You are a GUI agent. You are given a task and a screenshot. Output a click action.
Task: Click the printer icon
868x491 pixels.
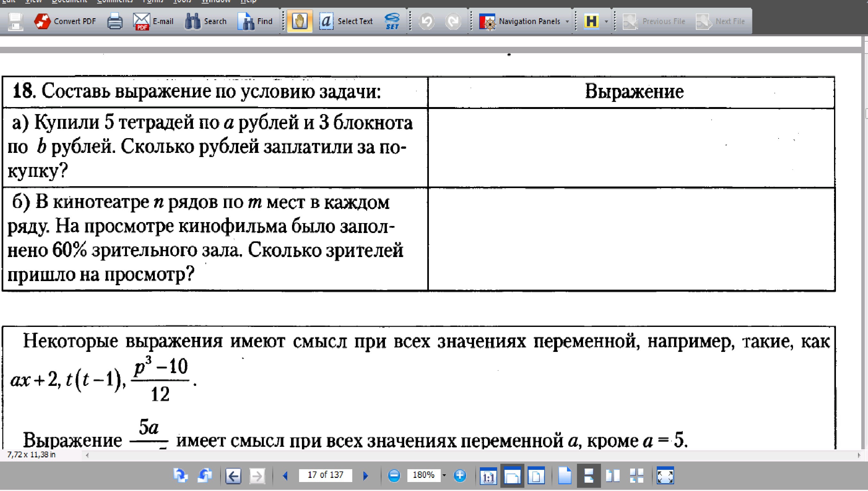[115, 21]
